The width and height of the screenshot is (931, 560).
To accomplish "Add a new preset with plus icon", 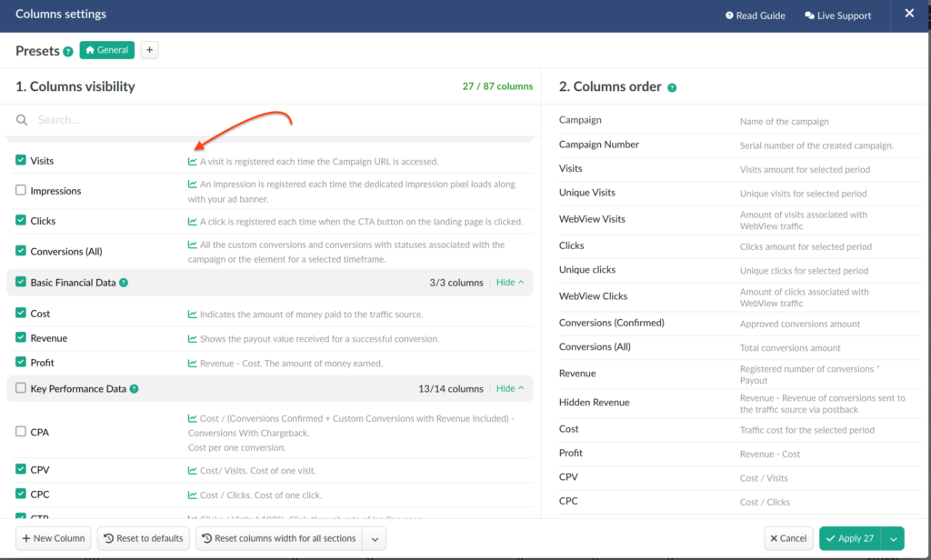I will click(149, 50).
